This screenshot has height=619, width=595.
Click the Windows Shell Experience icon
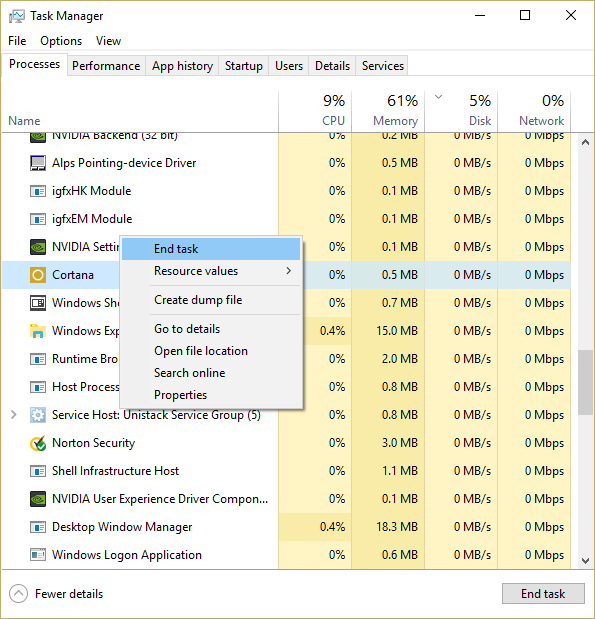point(38,303)
